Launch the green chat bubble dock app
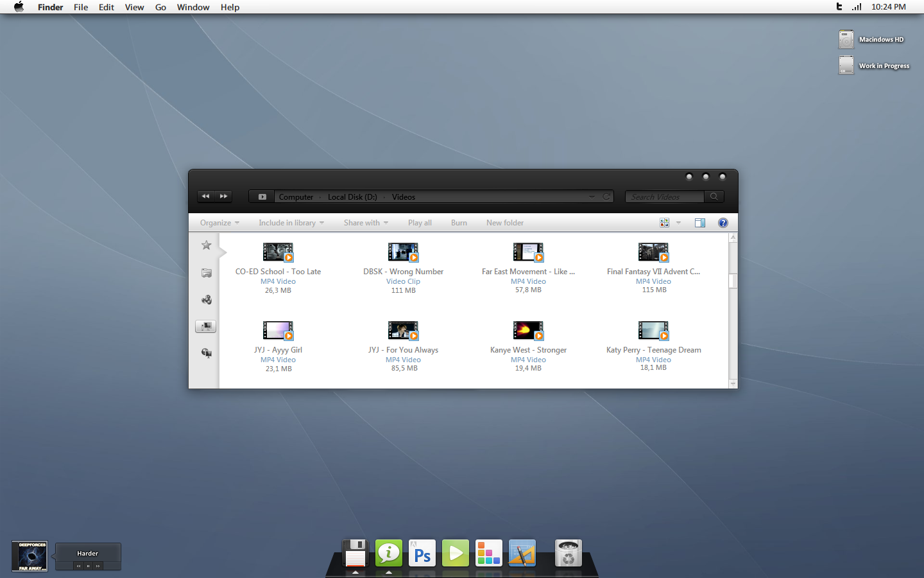Viewport: 924px width, 578px height. [389, 553]
